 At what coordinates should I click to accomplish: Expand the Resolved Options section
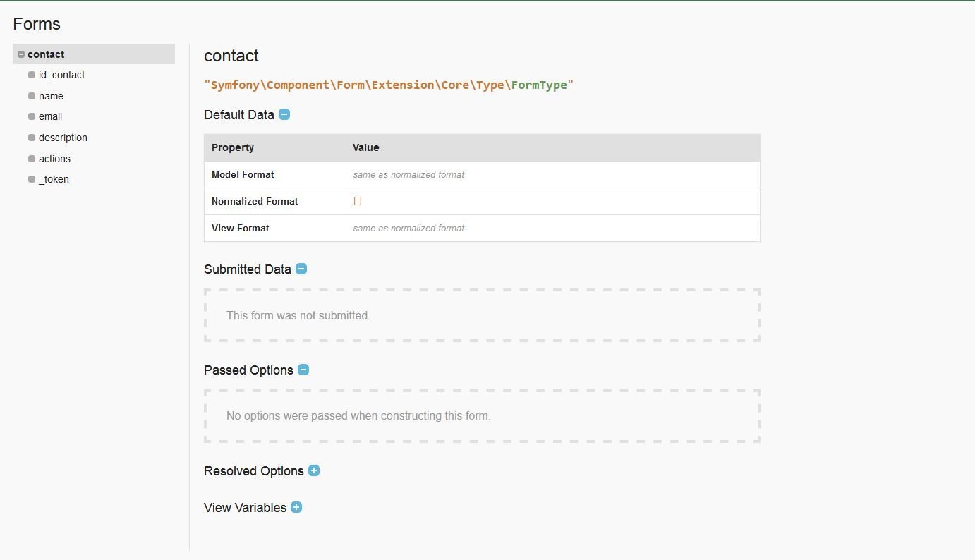[x=314, y=470]
